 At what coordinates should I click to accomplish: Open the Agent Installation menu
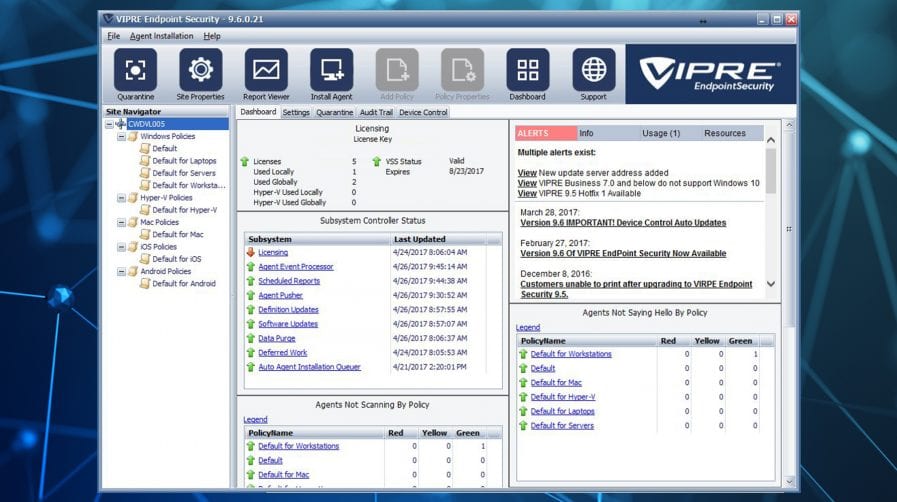coord(161,36)
